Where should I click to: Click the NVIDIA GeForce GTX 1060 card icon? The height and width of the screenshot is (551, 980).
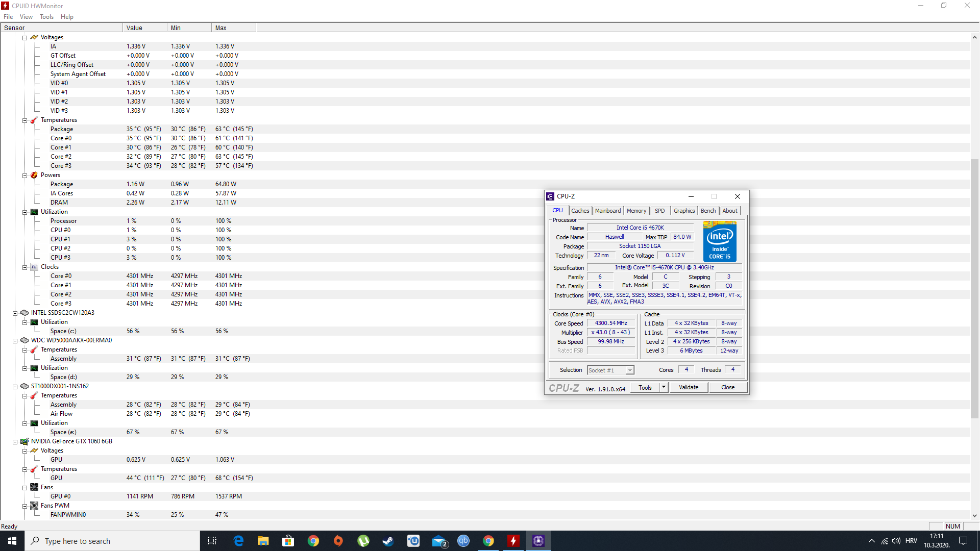click(24, 441)
